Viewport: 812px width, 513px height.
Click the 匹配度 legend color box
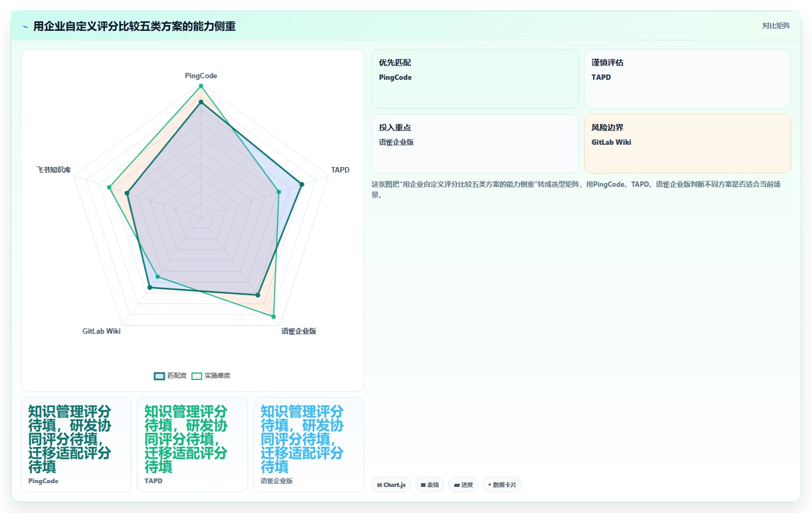click(159, 376)
